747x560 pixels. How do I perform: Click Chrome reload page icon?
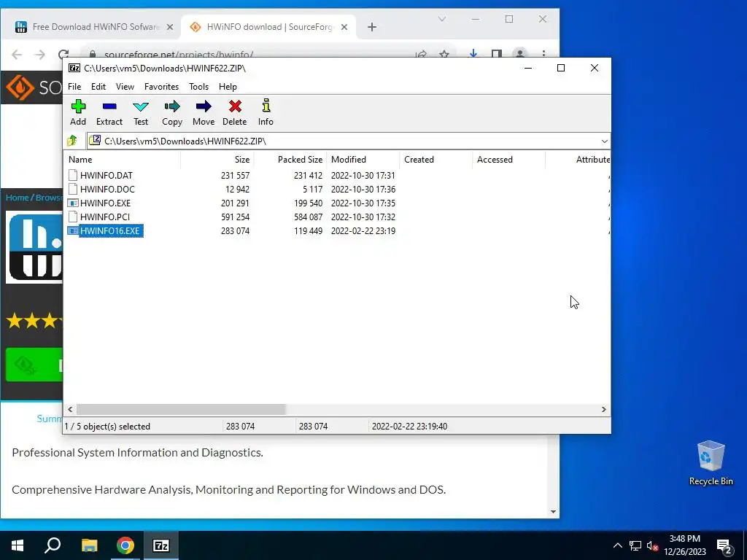click(x=63, y=54)
